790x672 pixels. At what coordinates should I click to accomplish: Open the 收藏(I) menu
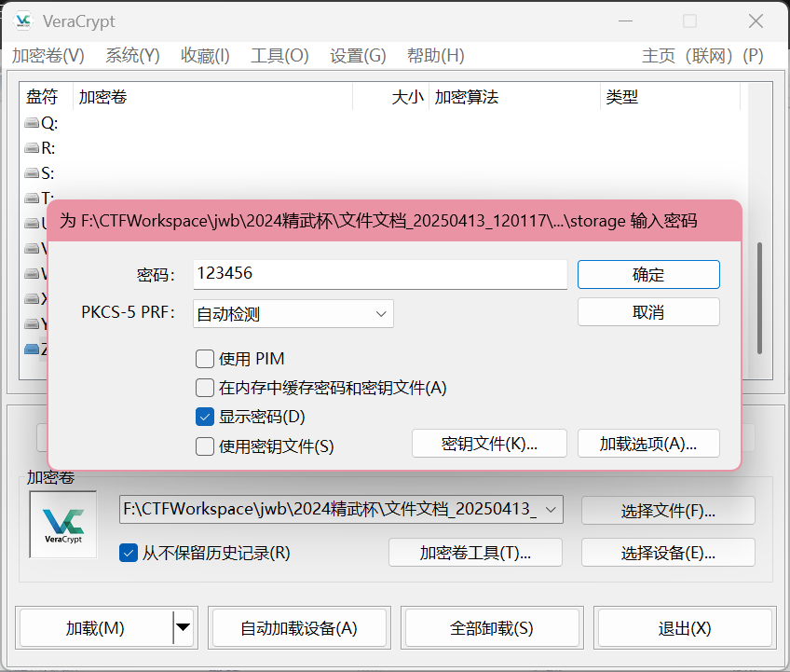tap(205, 55)
